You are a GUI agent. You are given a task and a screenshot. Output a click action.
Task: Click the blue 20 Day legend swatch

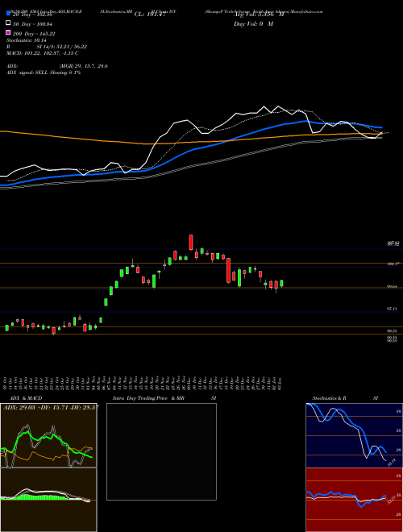point(8,14)
